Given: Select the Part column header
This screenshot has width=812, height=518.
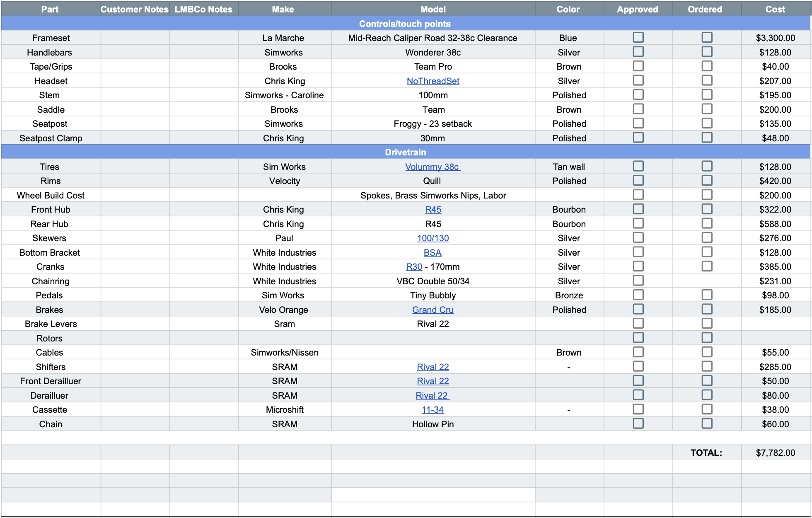Looking at the screenshot, I should coord(50,9).
